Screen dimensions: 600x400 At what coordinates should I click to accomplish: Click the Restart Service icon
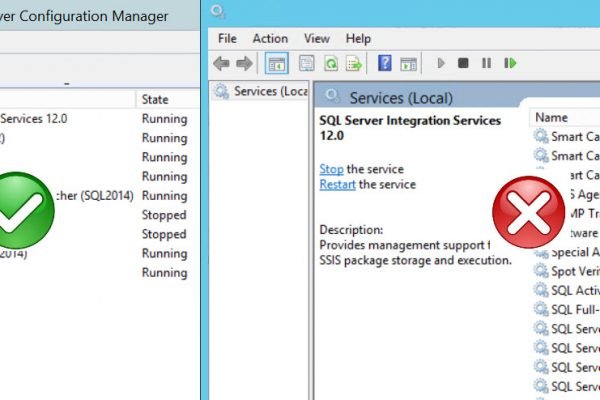coord(510,64)
